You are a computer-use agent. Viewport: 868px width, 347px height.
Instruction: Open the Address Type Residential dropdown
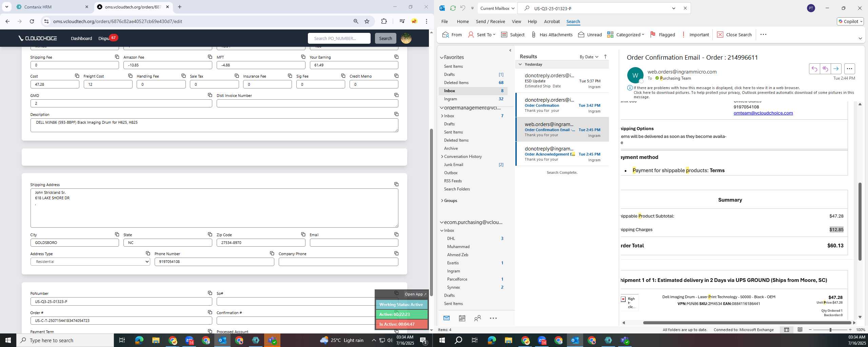click(x=90, y=262)
